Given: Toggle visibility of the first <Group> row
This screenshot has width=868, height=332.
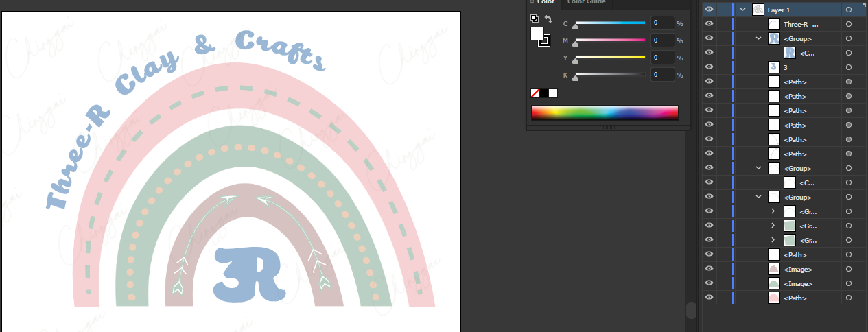Looking at the screenshot, I should [709, 38].
